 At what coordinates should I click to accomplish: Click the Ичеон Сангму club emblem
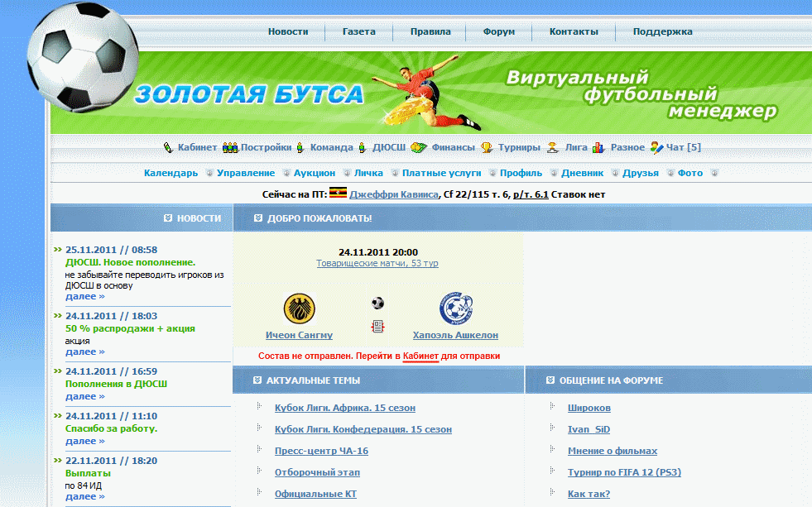(x=298, y=309)
